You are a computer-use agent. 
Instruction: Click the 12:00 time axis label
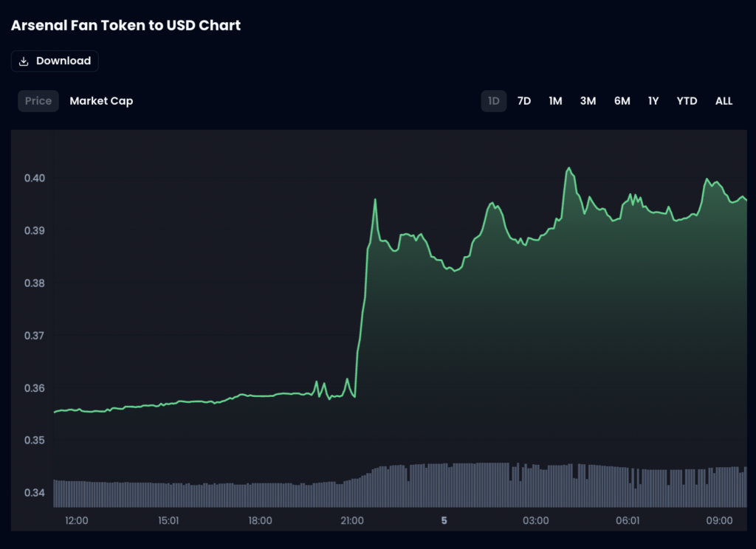pyautogui.click(x=77, y=520)
